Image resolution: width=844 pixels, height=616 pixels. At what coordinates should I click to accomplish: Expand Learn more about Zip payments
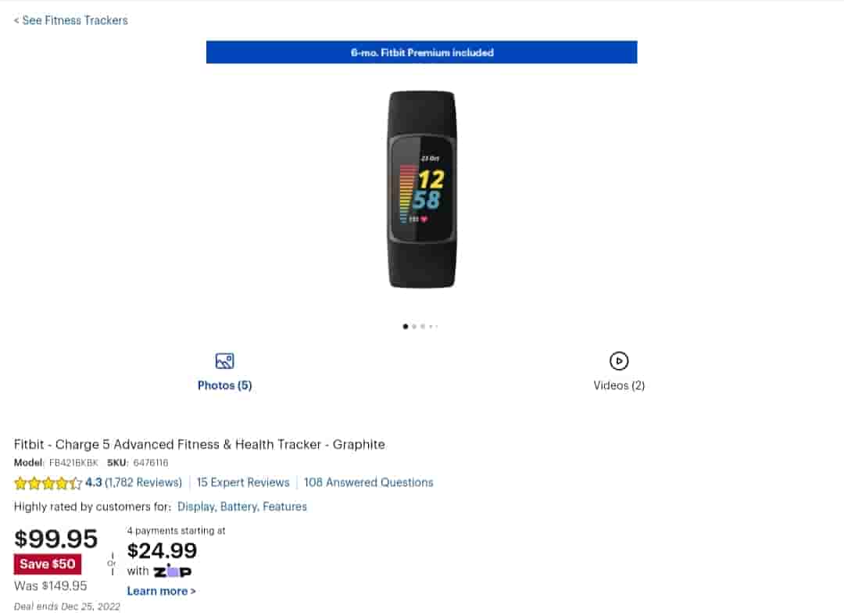pos(161,591)
